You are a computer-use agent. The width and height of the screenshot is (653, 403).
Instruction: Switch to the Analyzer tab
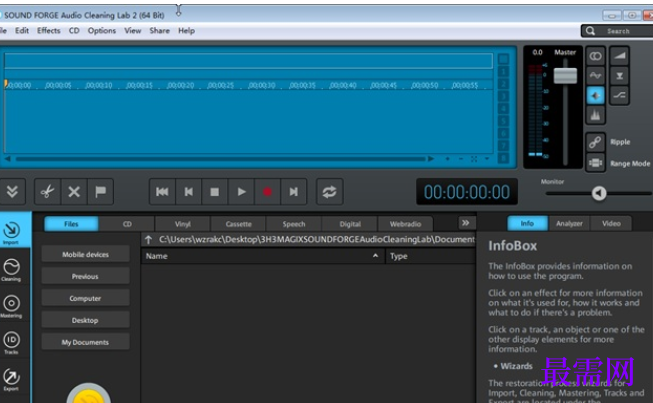[569, 224]
